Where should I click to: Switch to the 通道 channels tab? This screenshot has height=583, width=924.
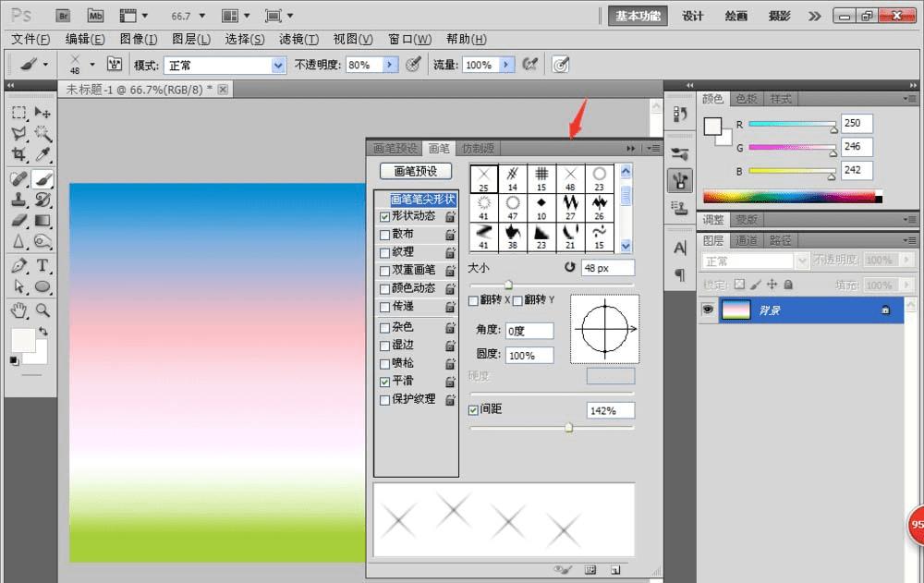pyautogui.click(x=747, y=240)
